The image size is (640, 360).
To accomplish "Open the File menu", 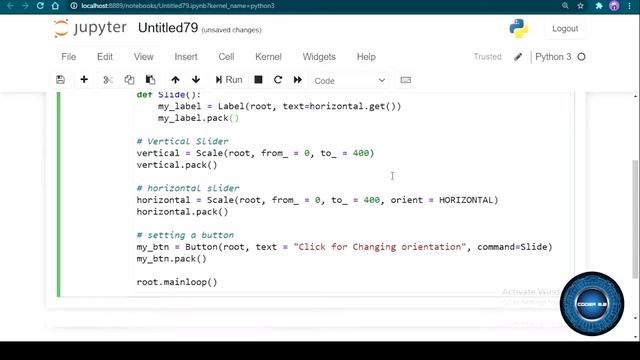I will [x=69, y=57].
